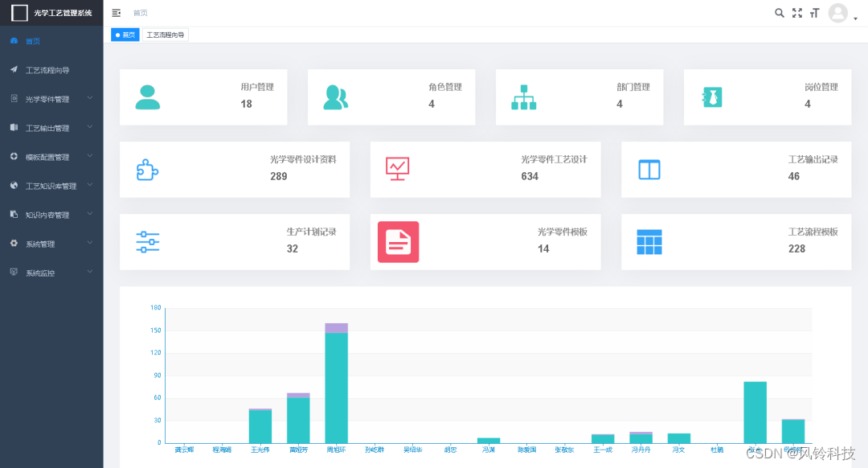Click the gear icon for 系统管理
The height and width of the screenshot is (468, 868).
[14, 243]
